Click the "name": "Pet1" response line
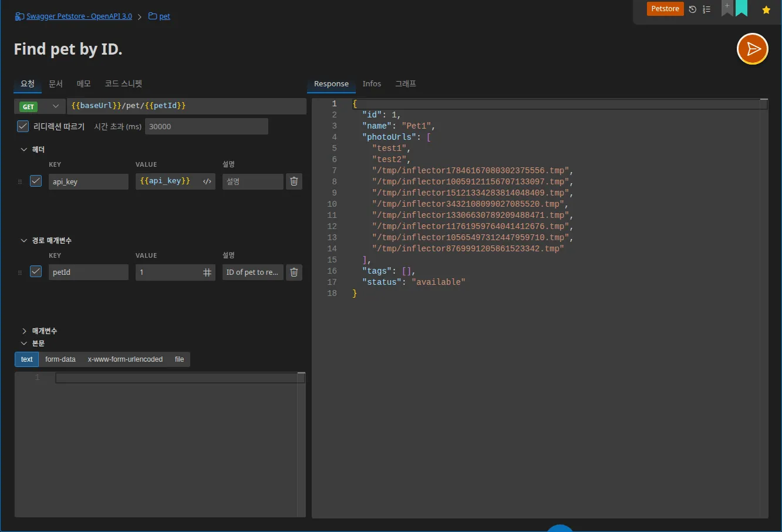Screen dimensions: 782x532 pyautogui.click(x=398, y=126)
